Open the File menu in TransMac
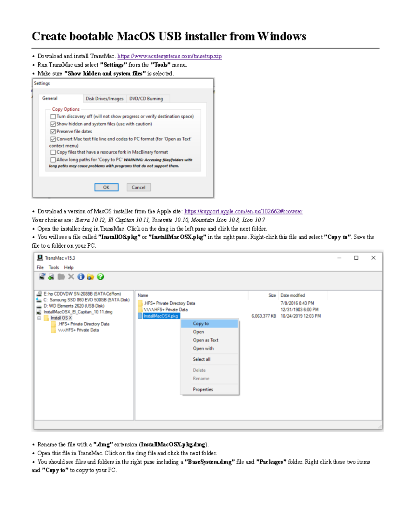This screenshot has height=532, width=411. (x=40, y=267)
